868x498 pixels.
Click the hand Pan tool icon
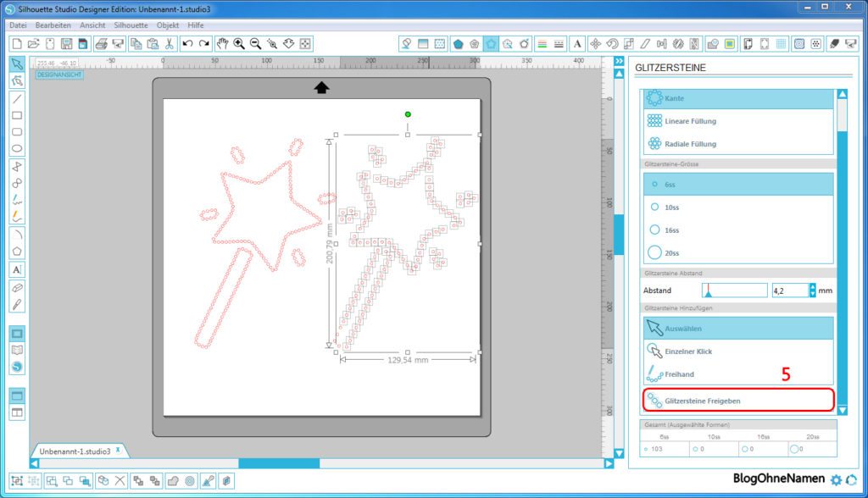(x=222, y=43)
